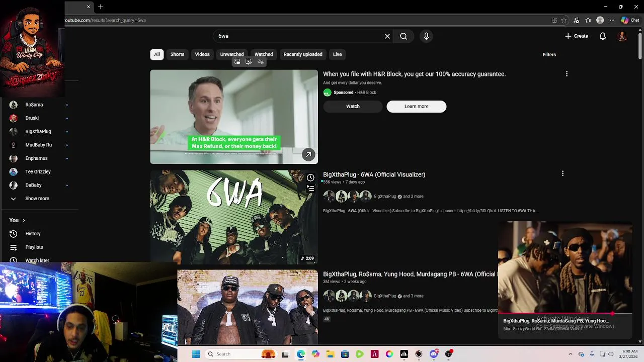Open the MudBaby Ru subscription
The width and height of the screenshot is (644, 362).
(x=39, y=145)
